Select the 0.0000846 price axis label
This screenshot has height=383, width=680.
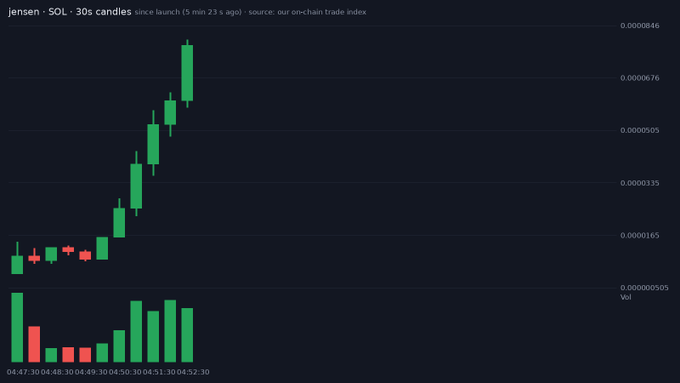640,26
